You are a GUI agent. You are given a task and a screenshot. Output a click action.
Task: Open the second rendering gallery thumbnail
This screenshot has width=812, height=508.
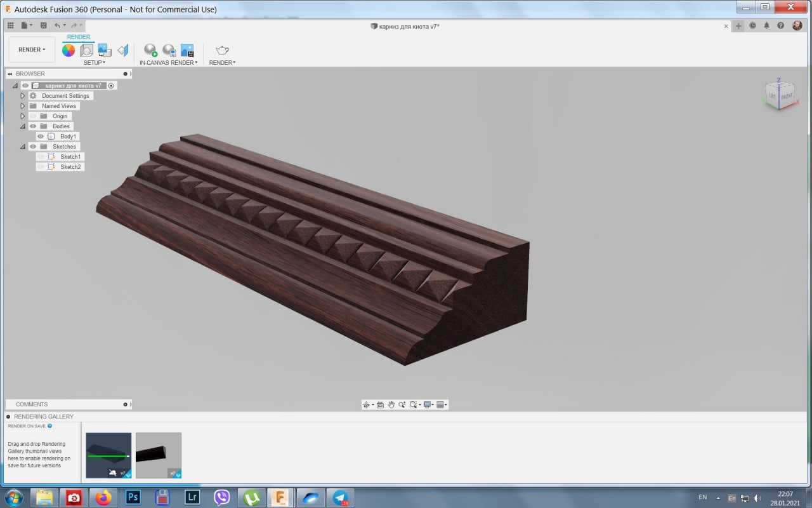point(159,455)
